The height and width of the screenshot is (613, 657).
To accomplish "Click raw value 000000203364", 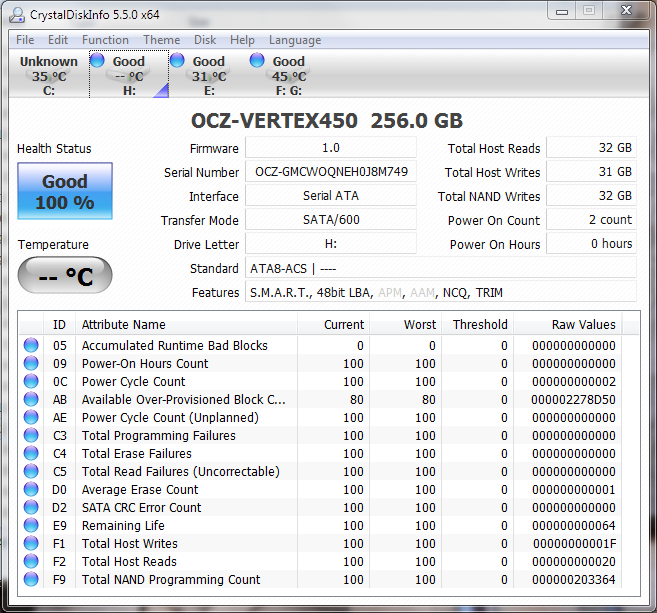I will (x=574, y=579).
